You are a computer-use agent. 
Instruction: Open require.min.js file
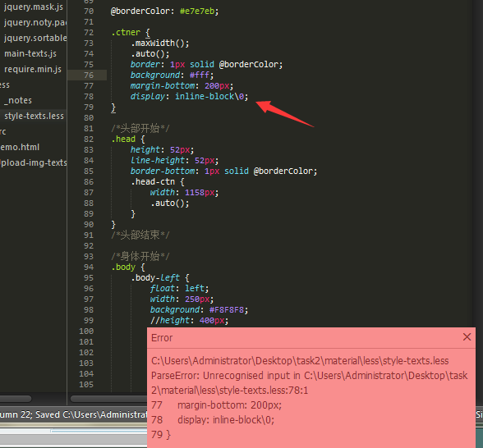tap(33, 69)
